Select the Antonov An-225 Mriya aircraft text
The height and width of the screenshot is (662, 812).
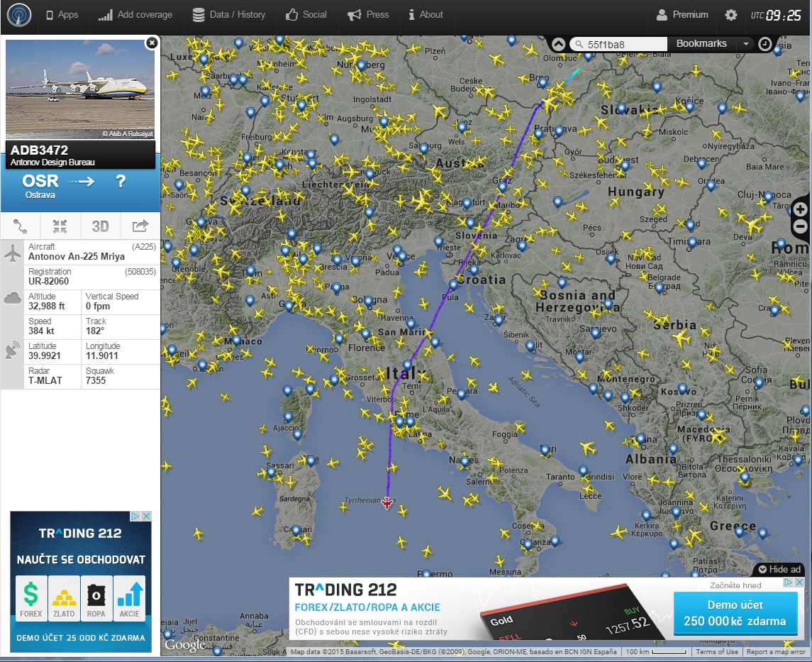pos(77,256)
